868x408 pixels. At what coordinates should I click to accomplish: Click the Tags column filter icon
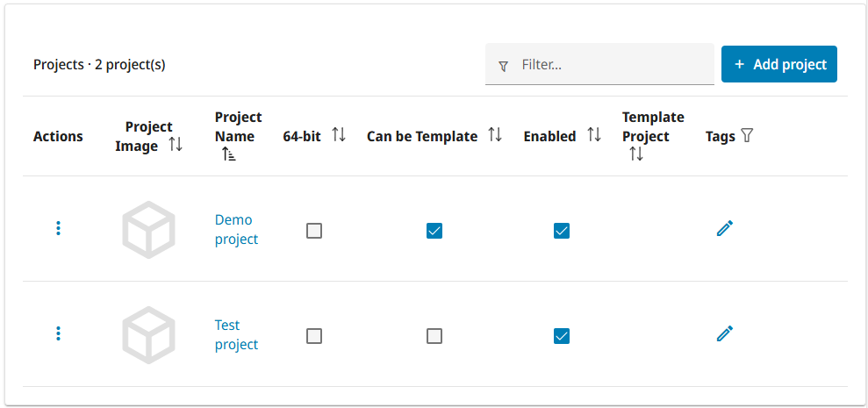(747, 136)
